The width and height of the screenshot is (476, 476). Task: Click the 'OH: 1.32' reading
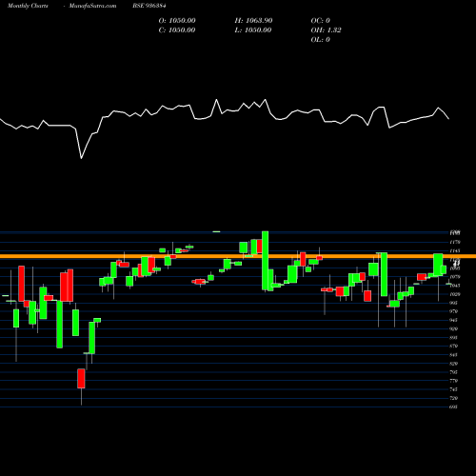coord(327,30)
